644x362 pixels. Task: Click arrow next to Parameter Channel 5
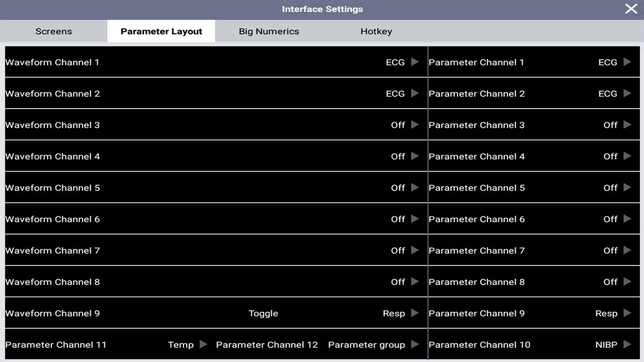627,188
